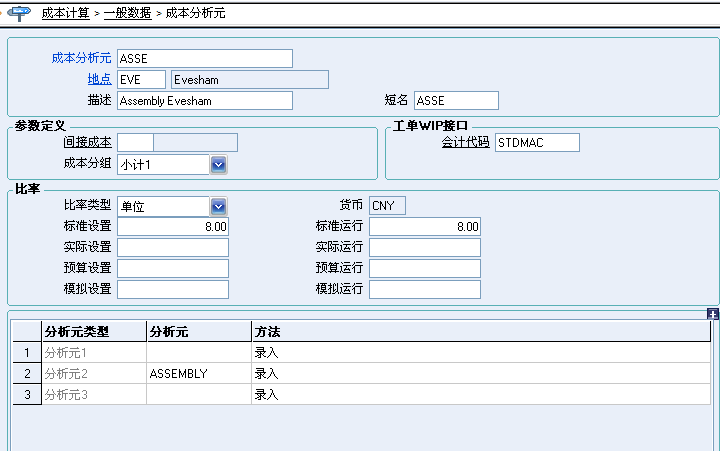720x451 pixels.
Task: Click the 间接成本 input box
Action: pos(135,142)
